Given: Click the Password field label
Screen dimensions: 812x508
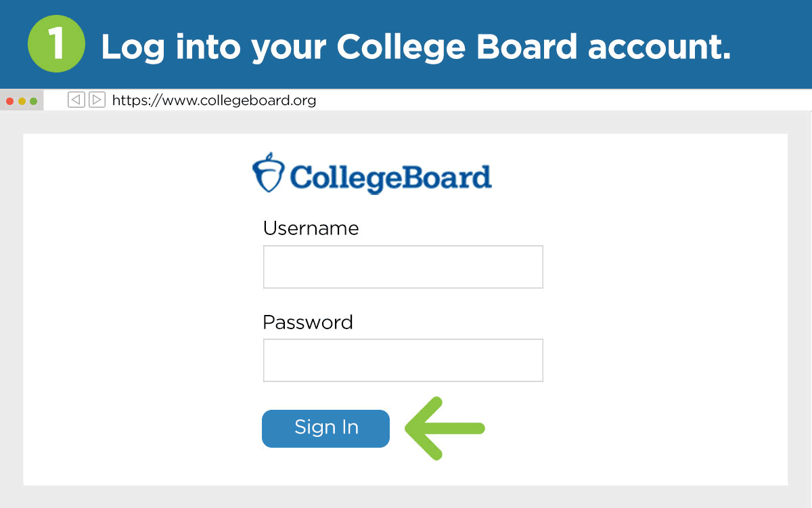Looking at the screenshot, I should [x=308, y=322].
